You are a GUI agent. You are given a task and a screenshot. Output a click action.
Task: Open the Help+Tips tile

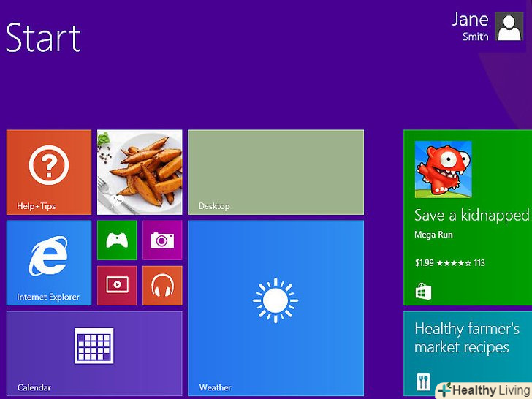(49, 172)
